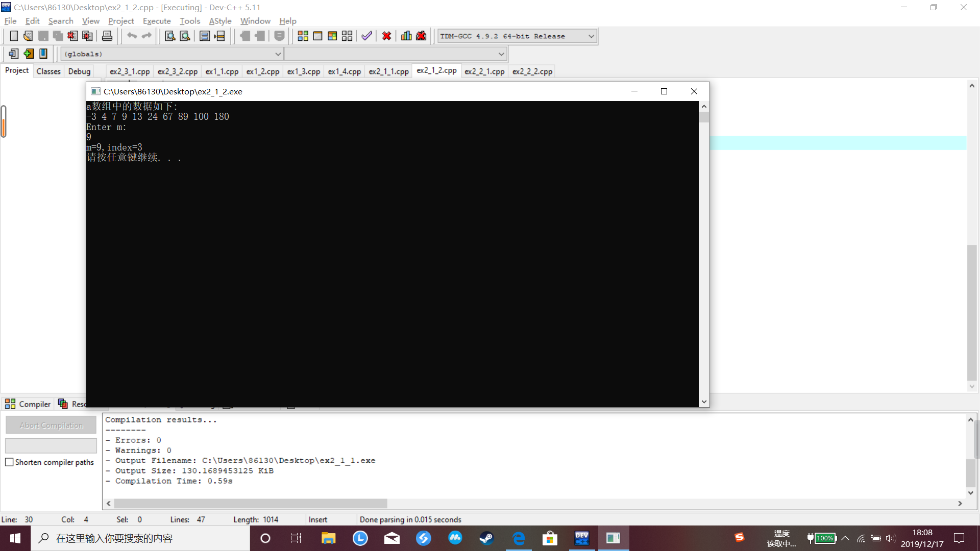Click the green plus insert icon
Viewport: 980px width, 551px height.
pos(29,54)
